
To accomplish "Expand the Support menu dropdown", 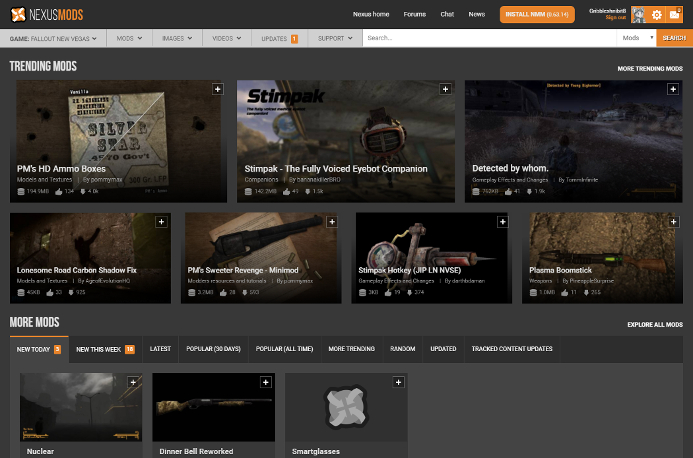I will click(x=335, y=38).
